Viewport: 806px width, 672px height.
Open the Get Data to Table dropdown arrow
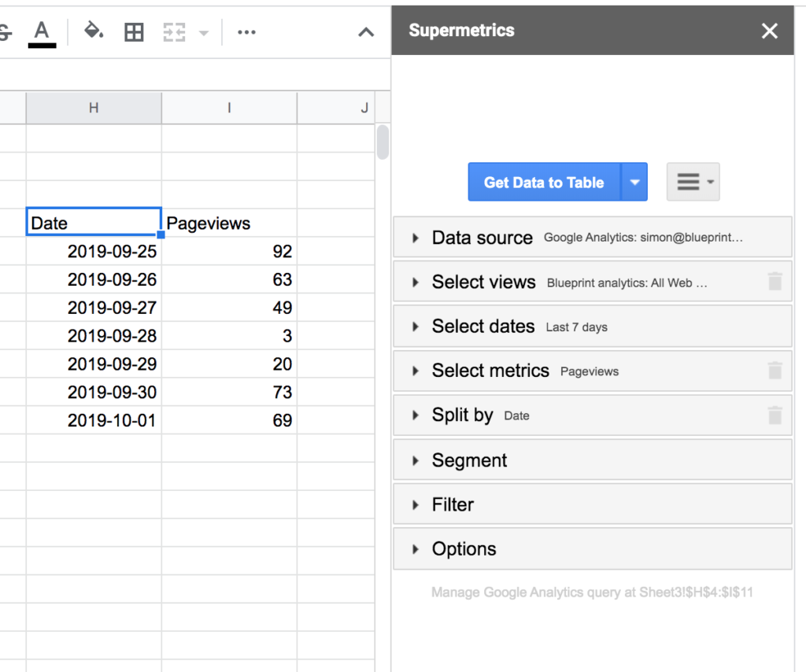[x=634, y=183]
